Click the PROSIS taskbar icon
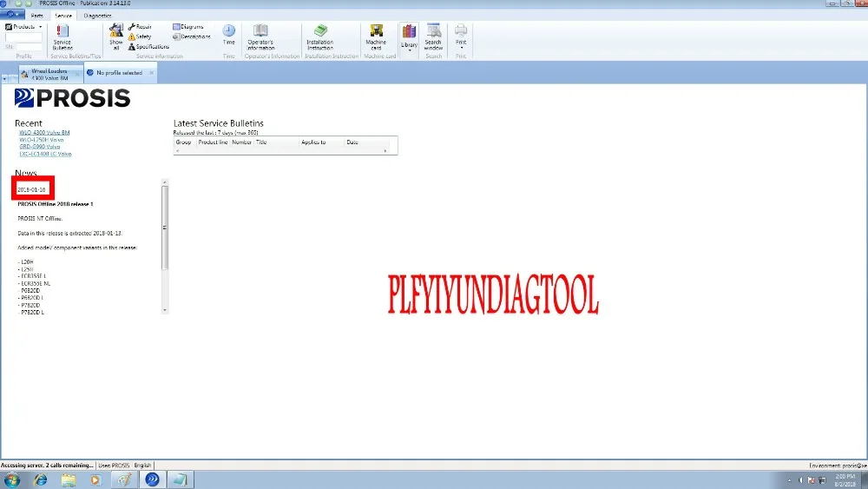This screenshot has height=489, width=868. 152,479
